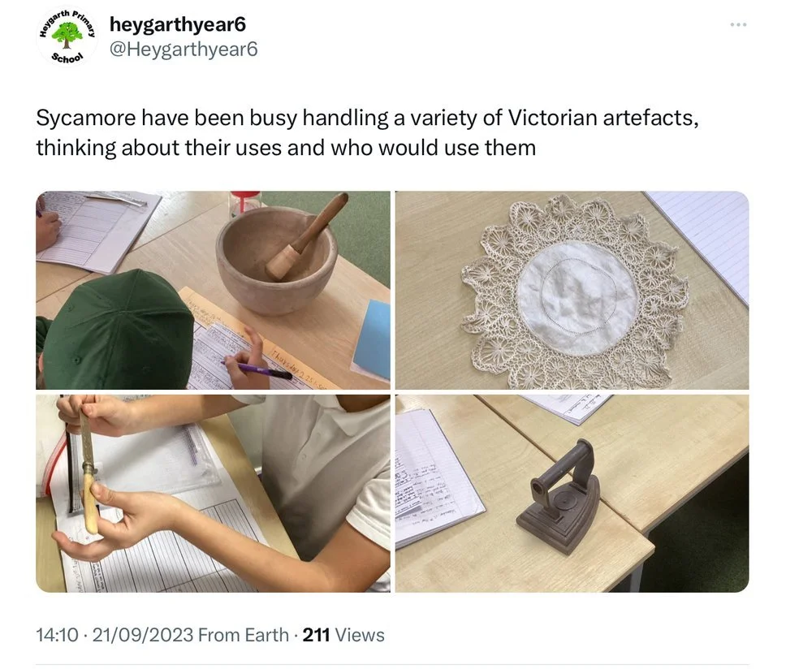View the mortar and pestle photo

point(213,290)
